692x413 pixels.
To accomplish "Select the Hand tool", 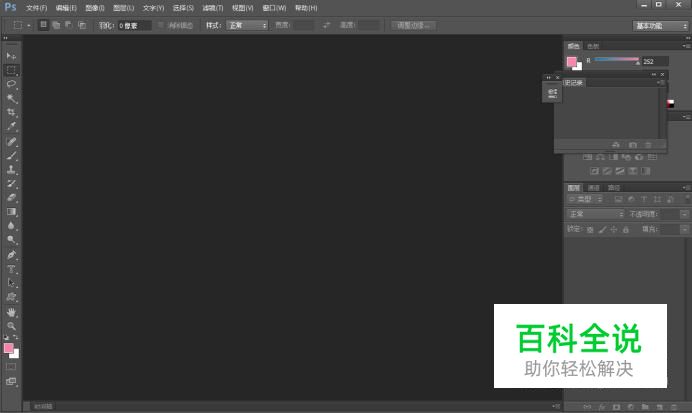I will coord(11,312).
